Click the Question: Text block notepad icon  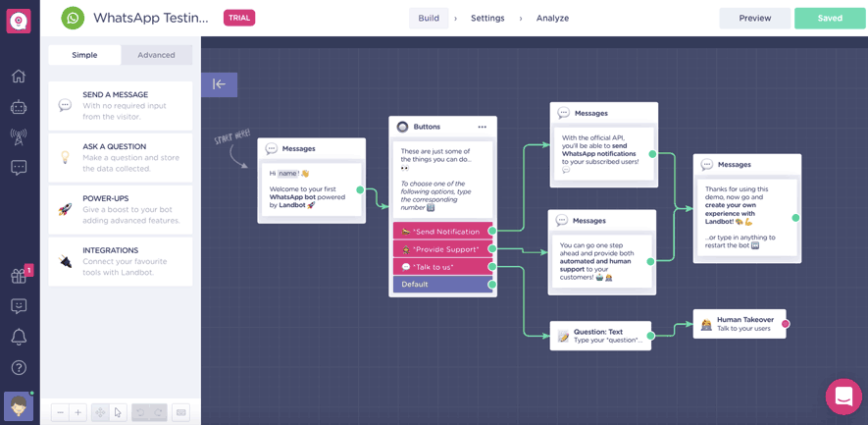pos(563,336)
